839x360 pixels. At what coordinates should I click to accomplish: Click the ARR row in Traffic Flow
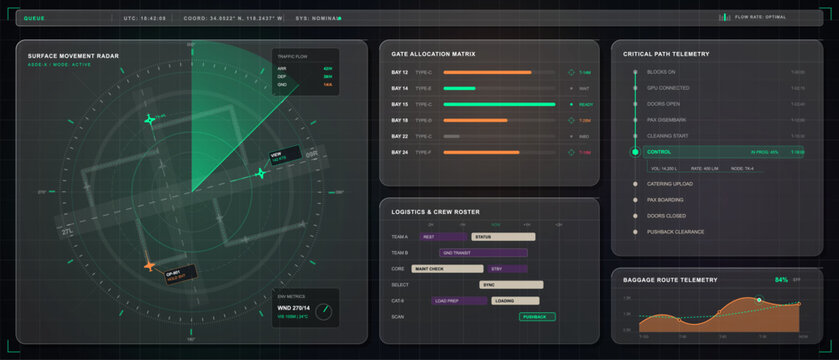(305, 68)
